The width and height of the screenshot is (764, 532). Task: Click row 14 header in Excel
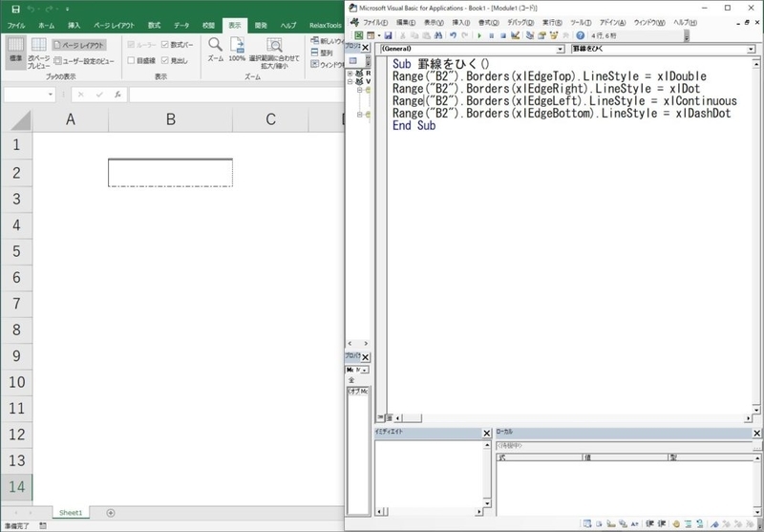tap(16, 487)
